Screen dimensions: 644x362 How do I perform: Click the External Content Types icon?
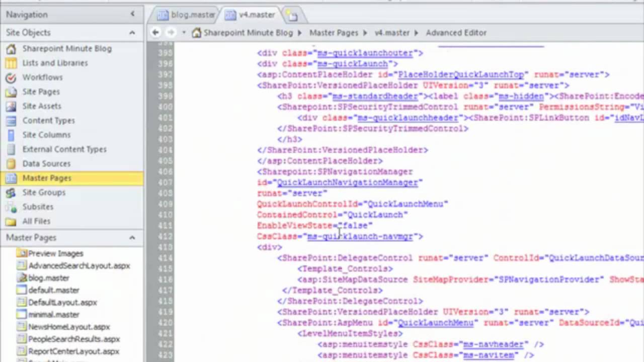click(11, 149)
